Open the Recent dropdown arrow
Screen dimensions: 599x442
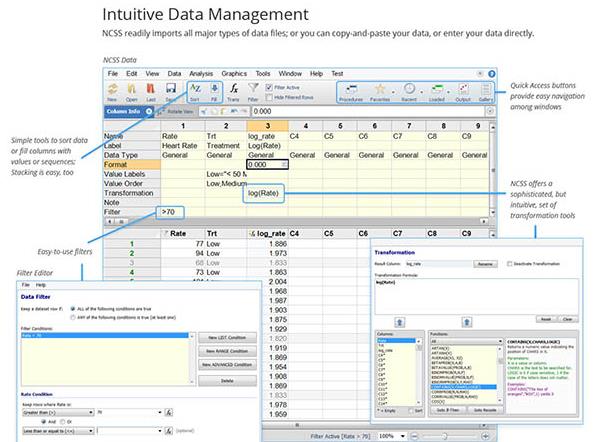422,92
